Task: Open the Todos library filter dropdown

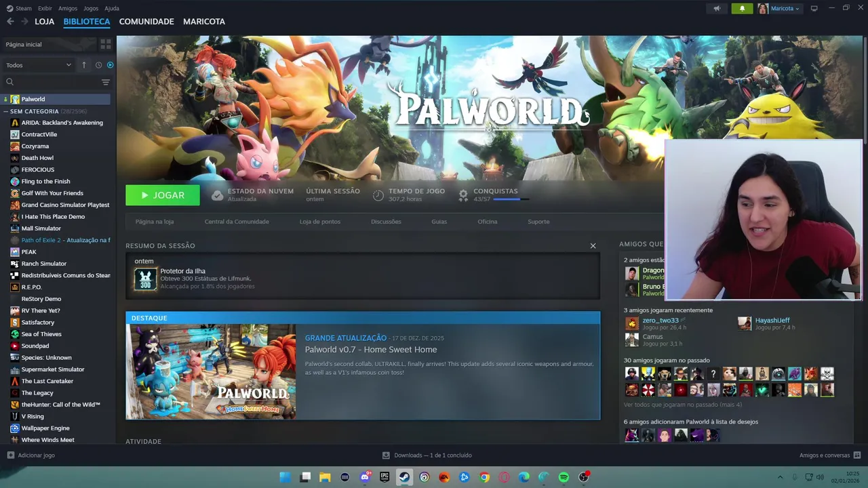Action: click(x=38, y=65)
